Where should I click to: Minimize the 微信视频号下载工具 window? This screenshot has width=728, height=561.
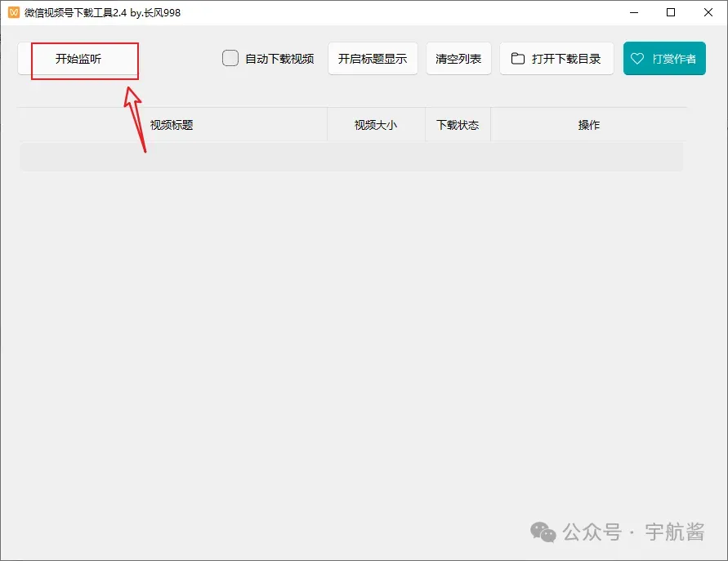point(634,12)
